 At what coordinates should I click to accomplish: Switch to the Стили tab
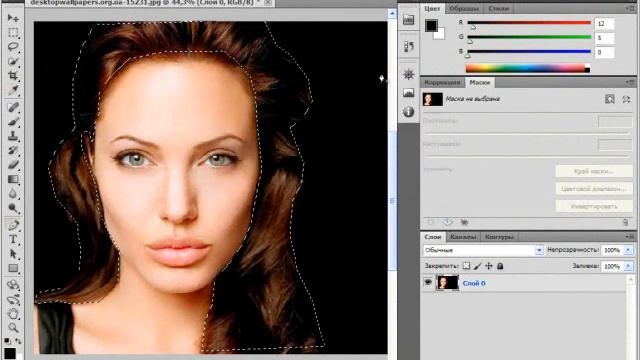point(498,9)
